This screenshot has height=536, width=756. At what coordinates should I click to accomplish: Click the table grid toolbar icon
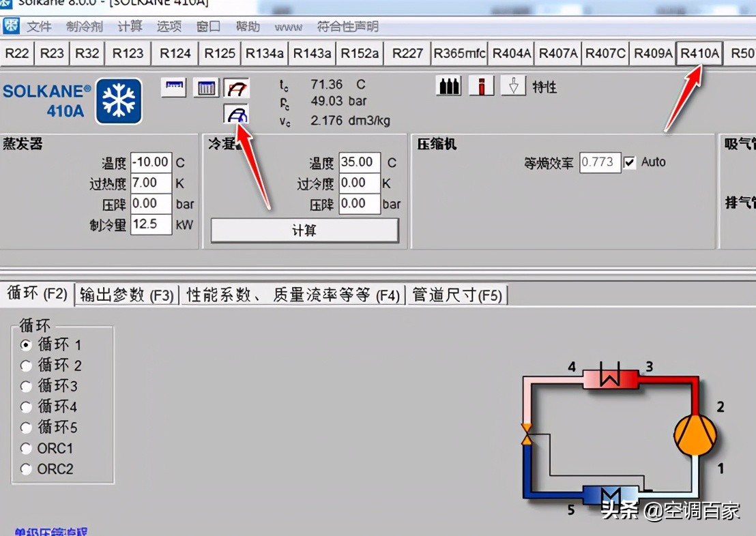click(206, 88)
